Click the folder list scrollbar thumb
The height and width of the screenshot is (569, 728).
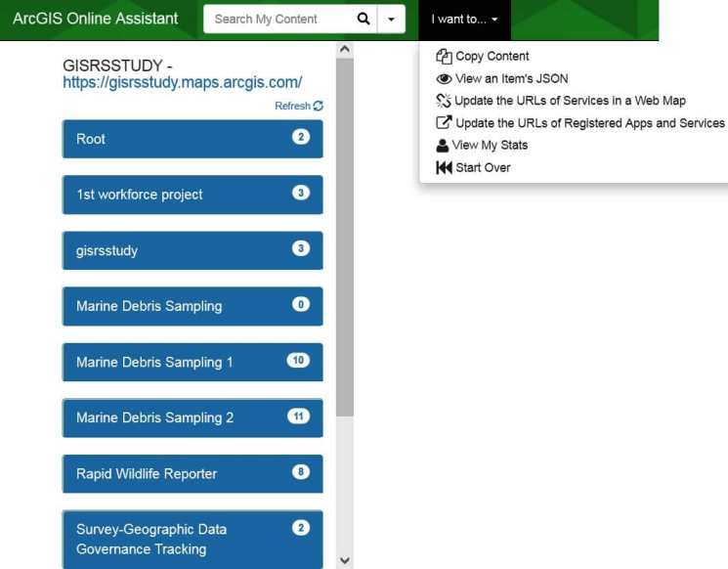click(x=345, y=237)
